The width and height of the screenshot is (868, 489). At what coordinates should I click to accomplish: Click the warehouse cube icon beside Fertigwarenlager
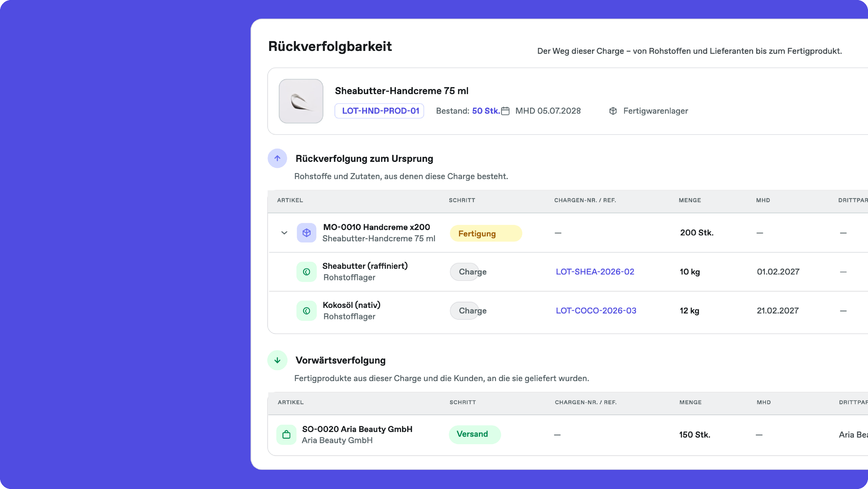(613, 111)
